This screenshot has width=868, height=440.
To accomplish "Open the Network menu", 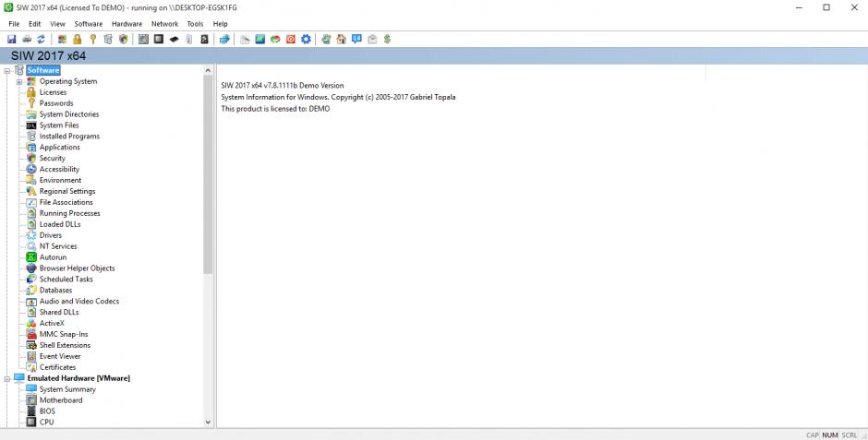I will [165, 24].
